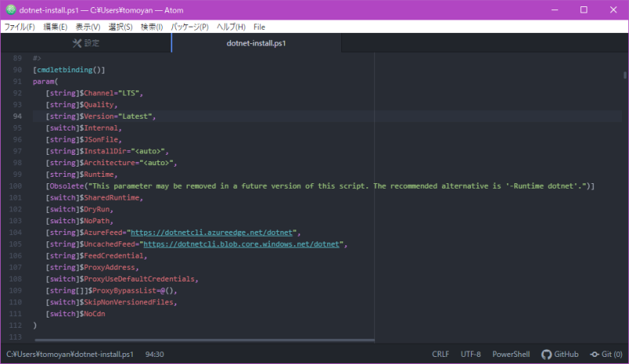This screenshot has height=364, width=629.
Task: Switch to the 設定 tab
Action: 86,43
